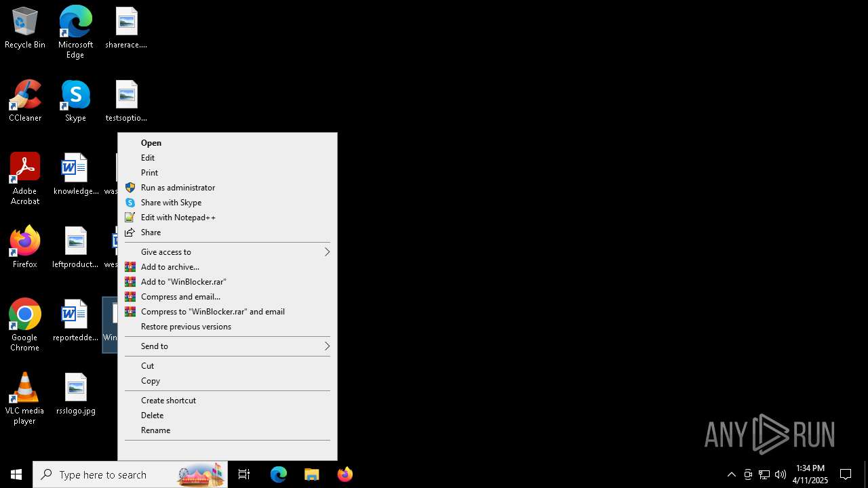Expand the Send to submenu
868x488 pixels.
(227, 346)
